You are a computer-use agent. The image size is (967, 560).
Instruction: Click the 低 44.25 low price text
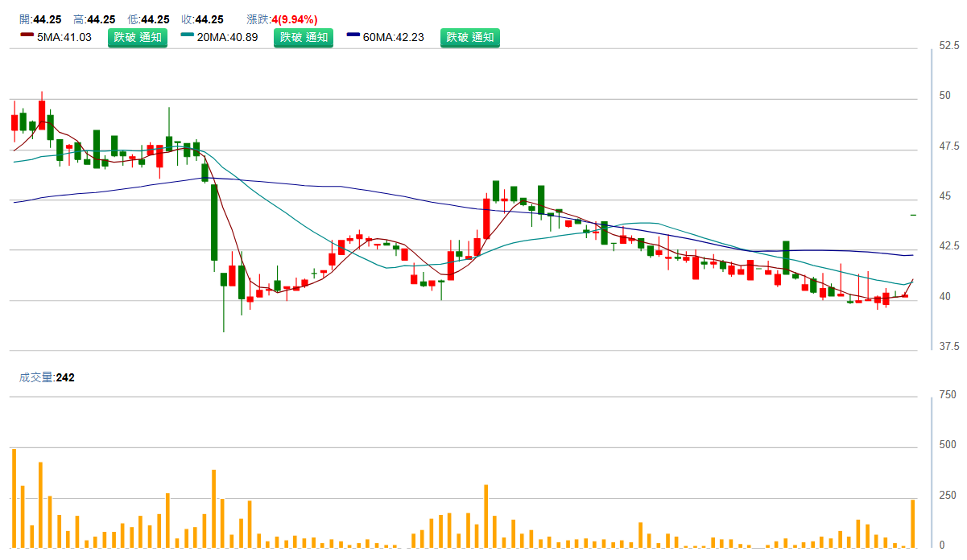point(148,19)
